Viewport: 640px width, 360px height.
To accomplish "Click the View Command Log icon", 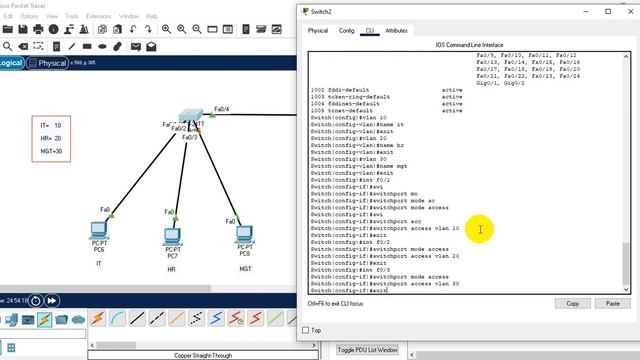I will point(246,29).
